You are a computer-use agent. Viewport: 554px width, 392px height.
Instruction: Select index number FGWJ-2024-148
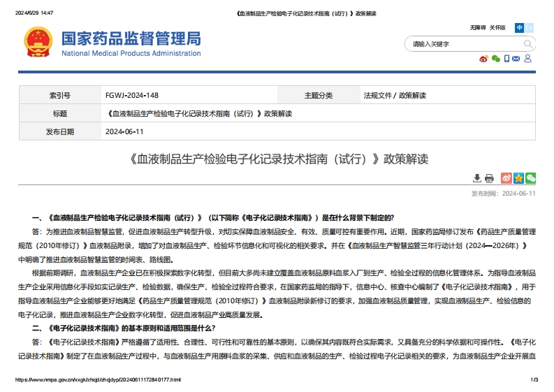coord(132,96)
